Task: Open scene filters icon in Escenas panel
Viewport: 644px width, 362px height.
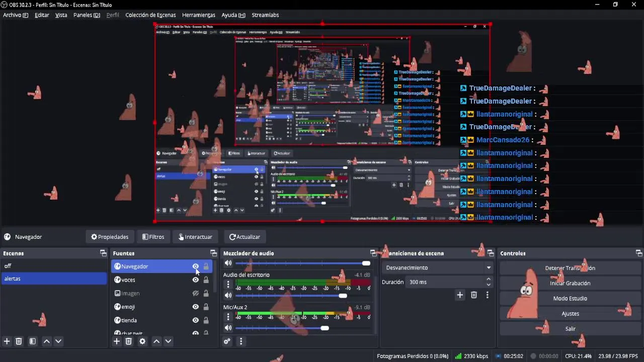Action: pyautogui.click(x=33, y=341)
